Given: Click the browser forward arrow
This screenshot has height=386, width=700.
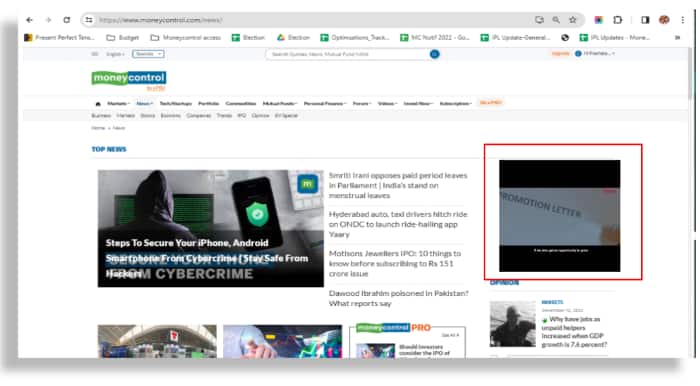Looking at the screenshot, I should click(x=48, y=20).
